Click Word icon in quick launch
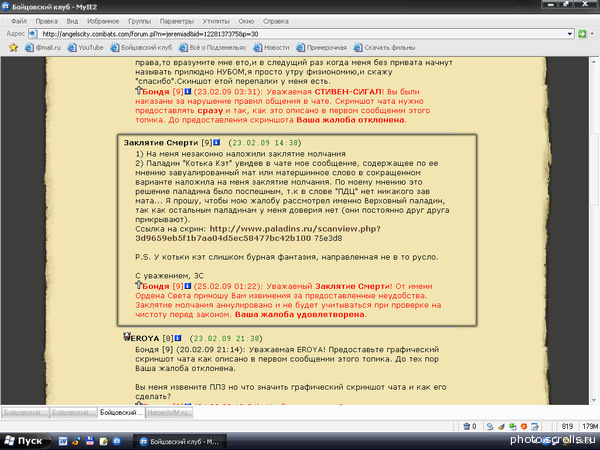The height and width of the screenshot is (450, 600). 63,439
